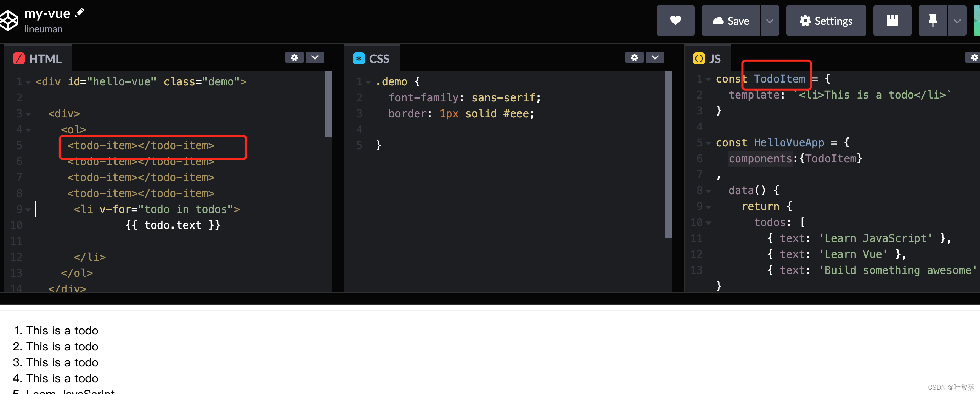Click the HTML editor vertical scrollbar
The height and width of the screenshot is (394, 980).
coord(328,104)
